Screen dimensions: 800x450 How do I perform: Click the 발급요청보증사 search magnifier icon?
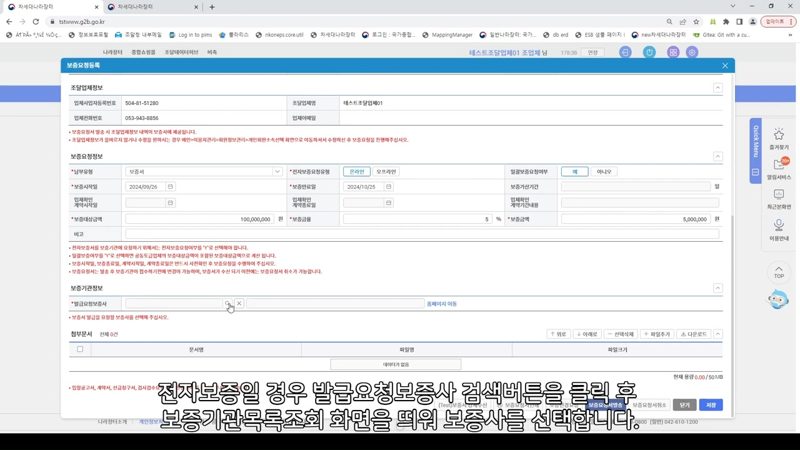(x=228, y=303)
